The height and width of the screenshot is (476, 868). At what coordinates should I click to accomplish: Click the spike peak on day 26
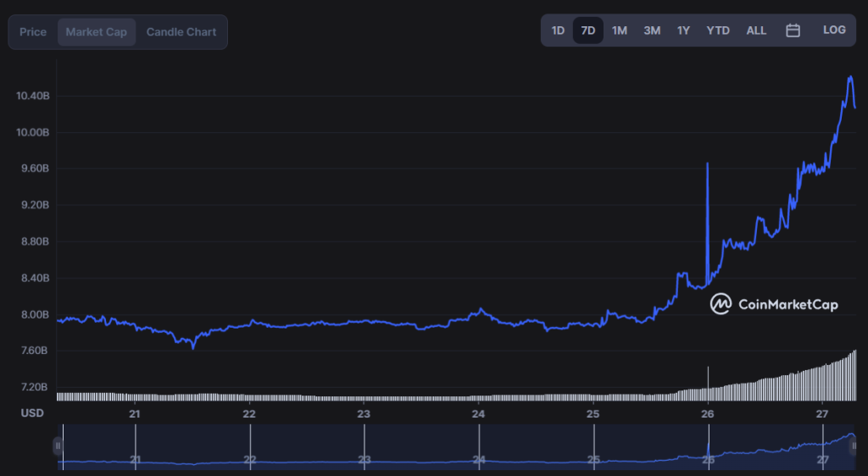708,163
